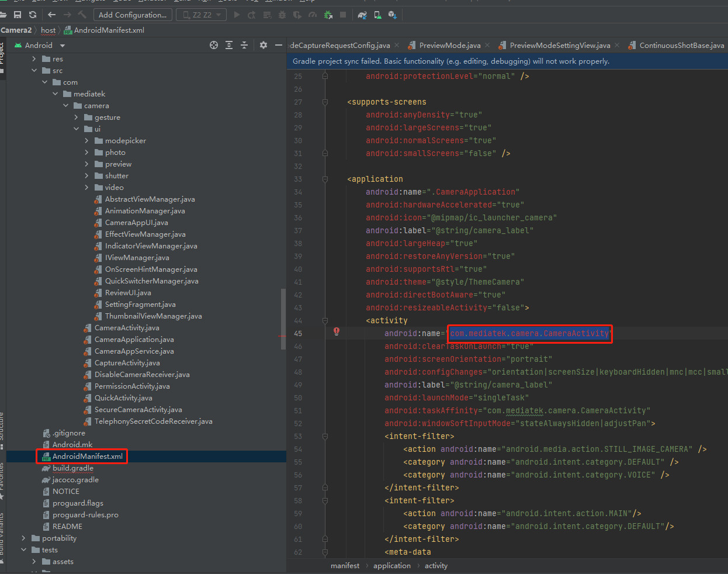
Task: Expand the portability module
Action: [23, 538]
